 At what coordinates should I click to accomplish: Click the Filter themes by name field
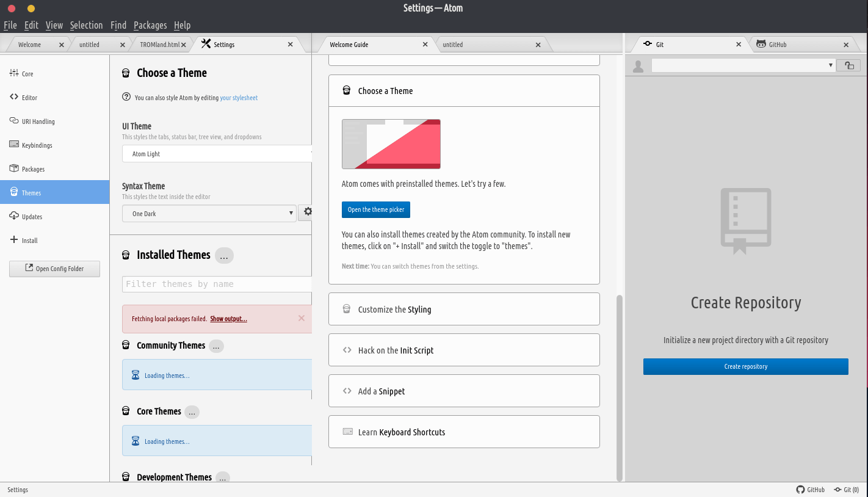[x=217, y=284]
